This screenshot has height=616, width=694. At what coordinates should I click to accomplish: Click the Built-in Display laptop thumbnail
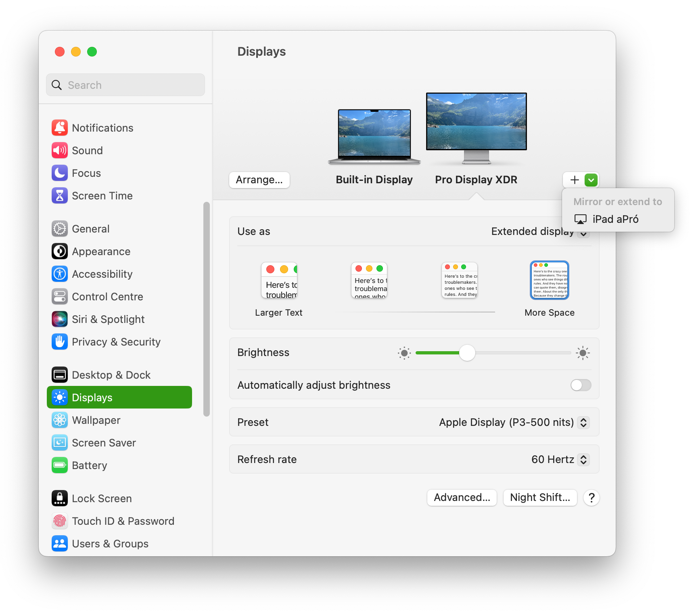point(374,137)
